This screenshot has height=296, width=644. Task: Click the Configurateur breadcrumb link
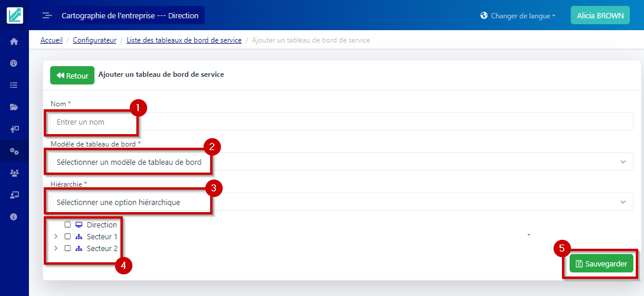point(94,40)
